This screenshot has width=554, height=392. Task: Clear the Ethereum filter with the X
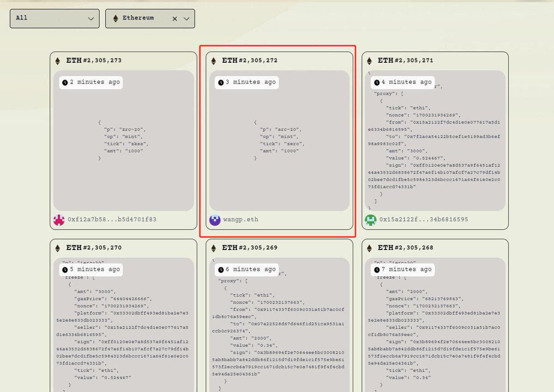pyautogui.click(x=175, y=18)
